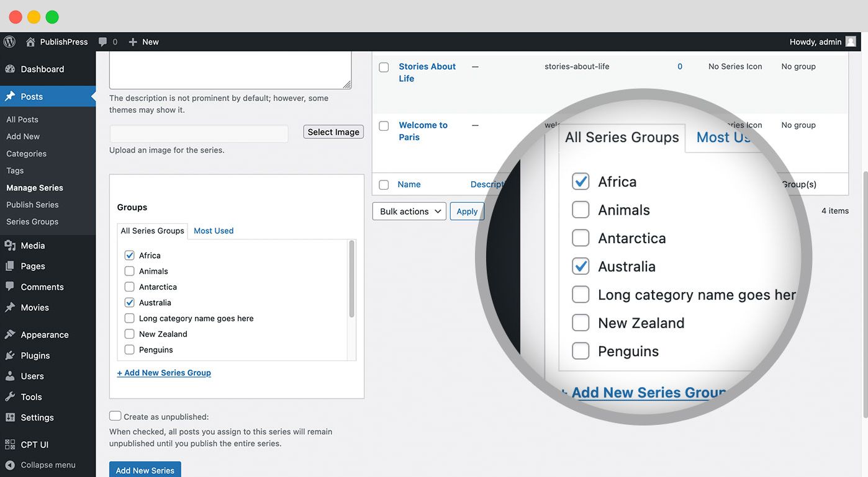The height and width of the screenshot is (477, 868).
Task: Open the WordPress logo menu in the admin bar
Action: tap(9, 42)
